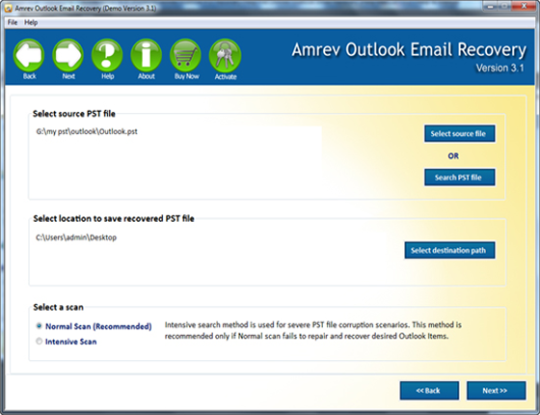Click the green Back arrow toolbar icon

click(29, 55)
